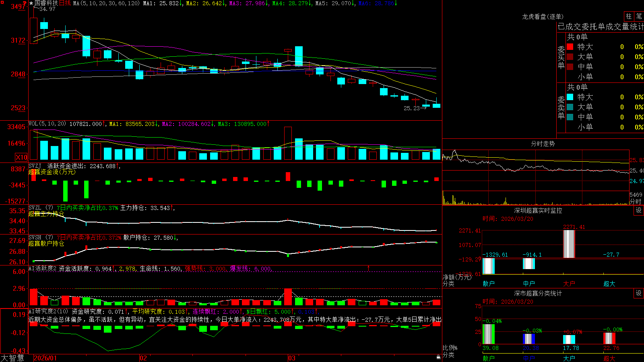
Task: Click the red question mark help icon
Action: [24, 4]
